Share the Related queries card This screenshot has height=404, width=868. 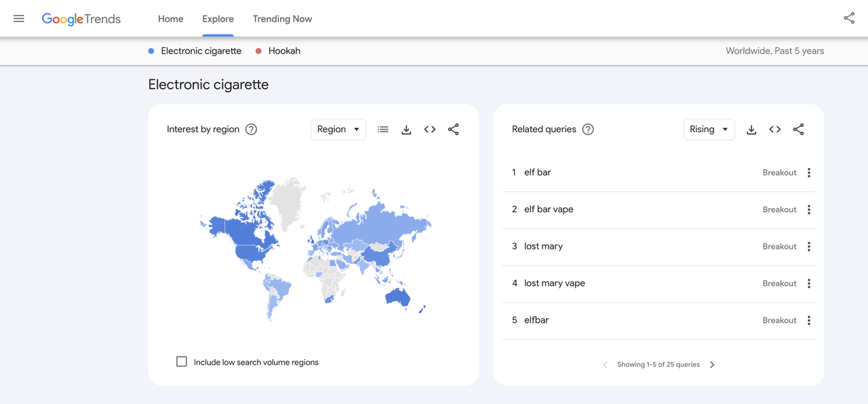click(x=799, y=129)
